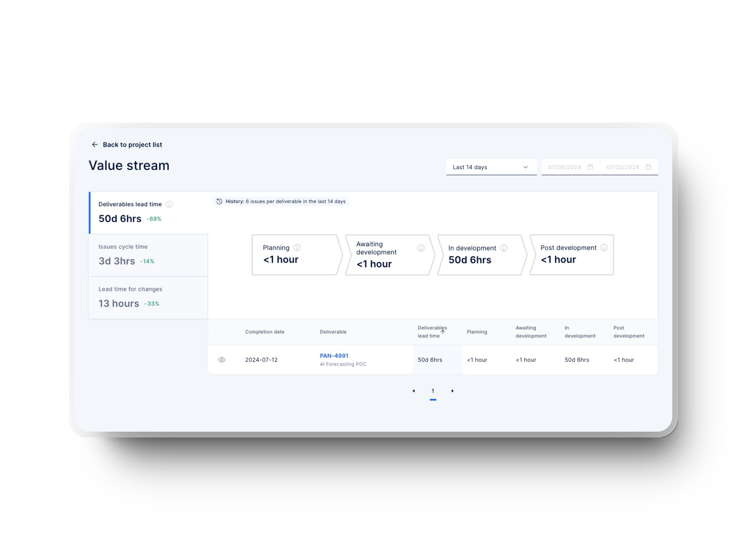Toggle the eye icon on the PAN-4991 row
Screen dimensions: 747x560
tap(222, 360)
